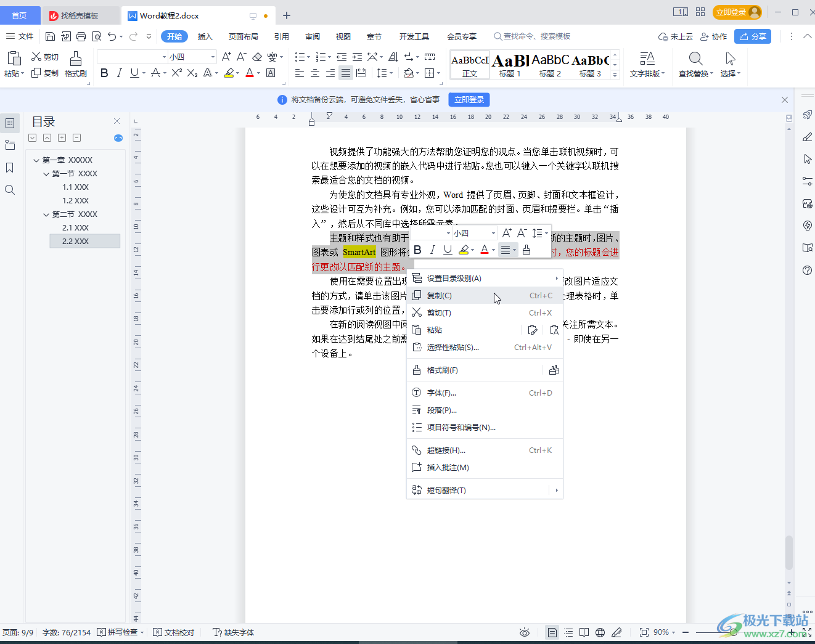Click the font color red A in ribbon
Viewport: 815px width, 644px height.
[x=250, y=73]
